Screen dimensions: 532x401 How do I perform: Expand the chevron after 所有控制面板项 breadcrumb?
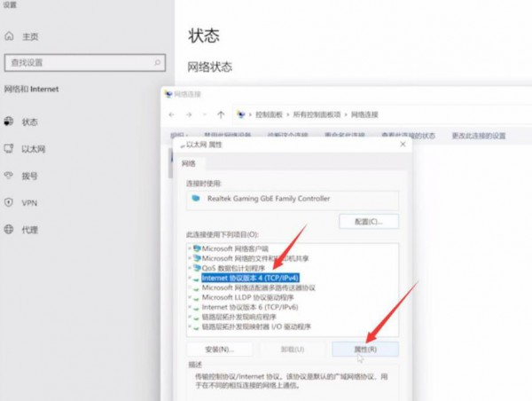pos(346,114)
